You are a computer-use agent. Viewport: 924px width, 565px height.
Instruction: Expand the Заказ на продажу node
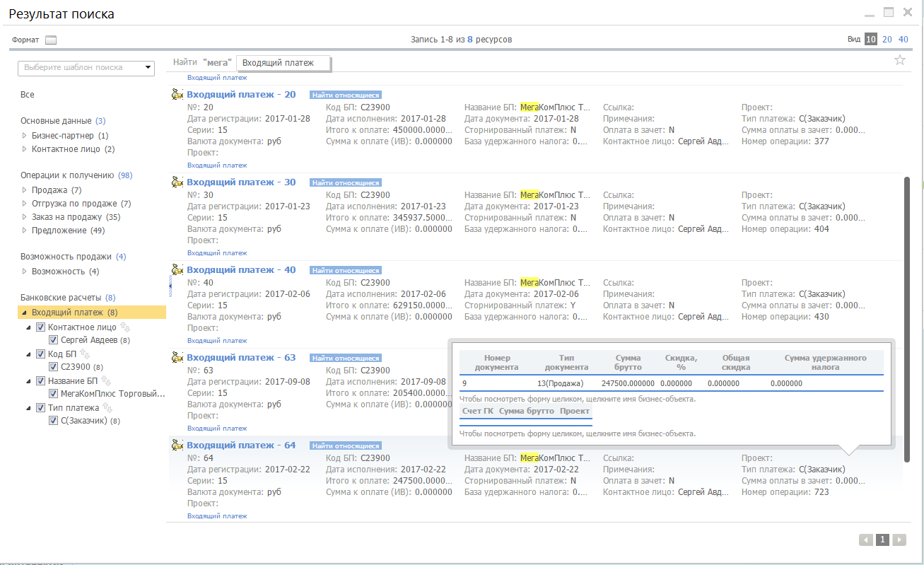coord(25,217)
